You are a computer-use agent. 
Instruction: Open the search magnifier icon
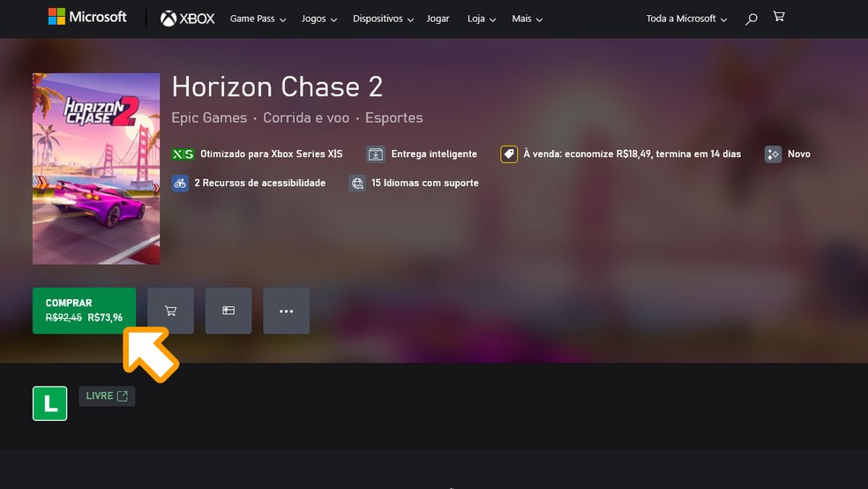[752, 19]
